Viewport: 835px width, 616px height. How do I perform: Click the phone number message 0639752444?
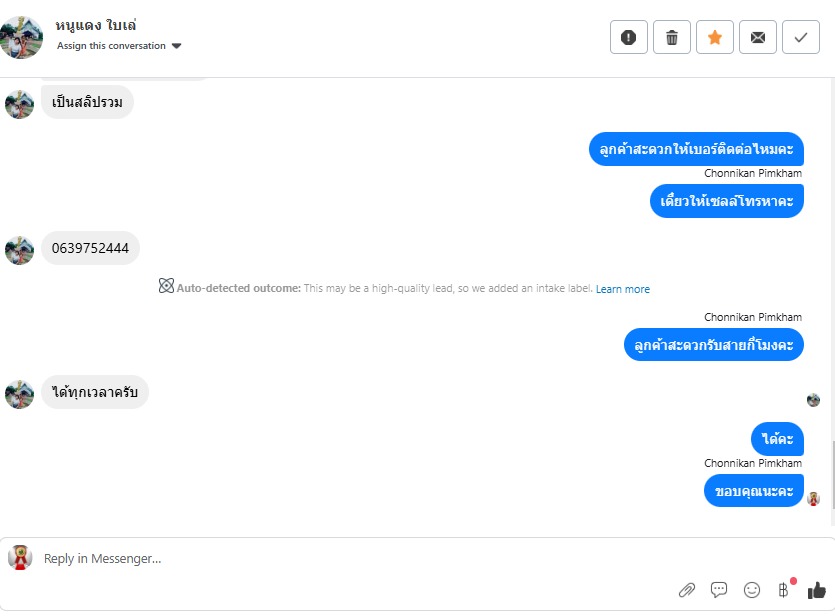(90, 248)
